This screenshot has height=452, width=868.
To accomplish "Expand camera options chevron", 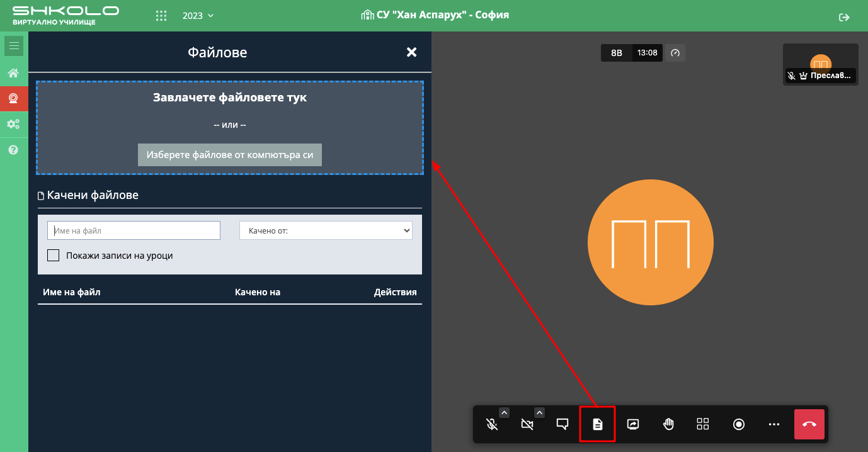I will click(539, 412).
